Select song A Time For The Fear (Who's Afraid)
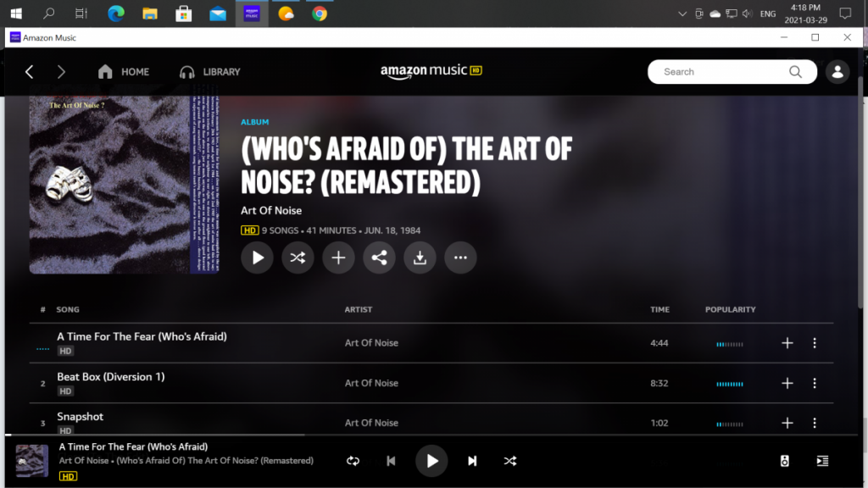Viewport: 868px width, 488px height. [142, 336]
